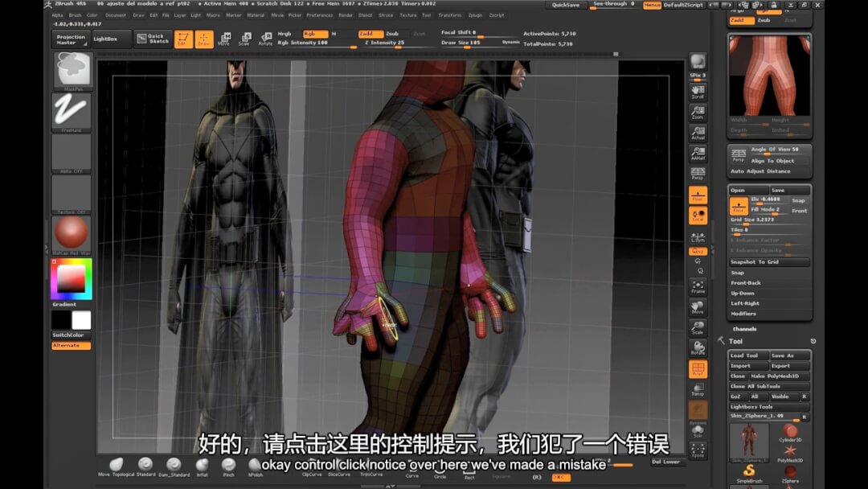Open the Preferences menu

[x=319, y=15]
